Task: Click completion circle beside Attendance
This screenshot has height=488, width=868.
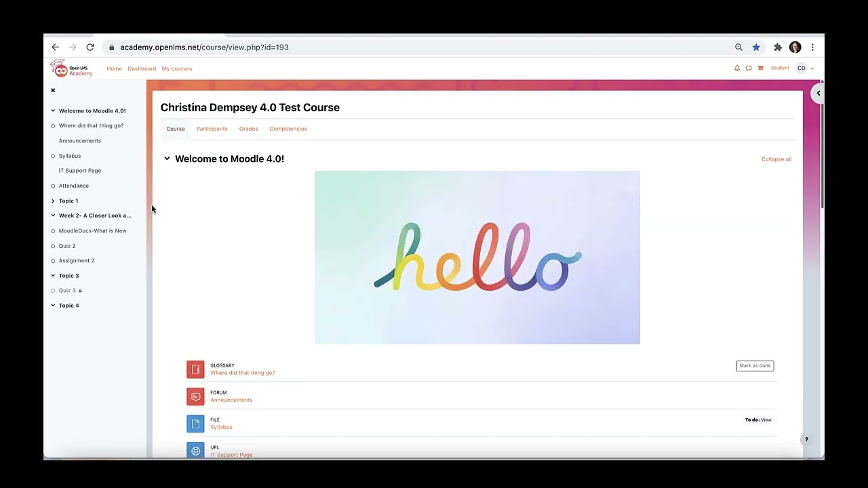Action: pos(53,186)
